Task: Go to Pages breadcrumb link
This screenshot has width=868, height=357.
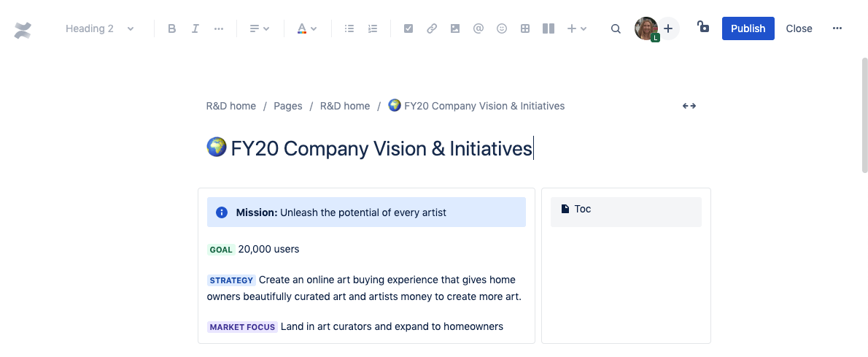Action: point(287,106)
